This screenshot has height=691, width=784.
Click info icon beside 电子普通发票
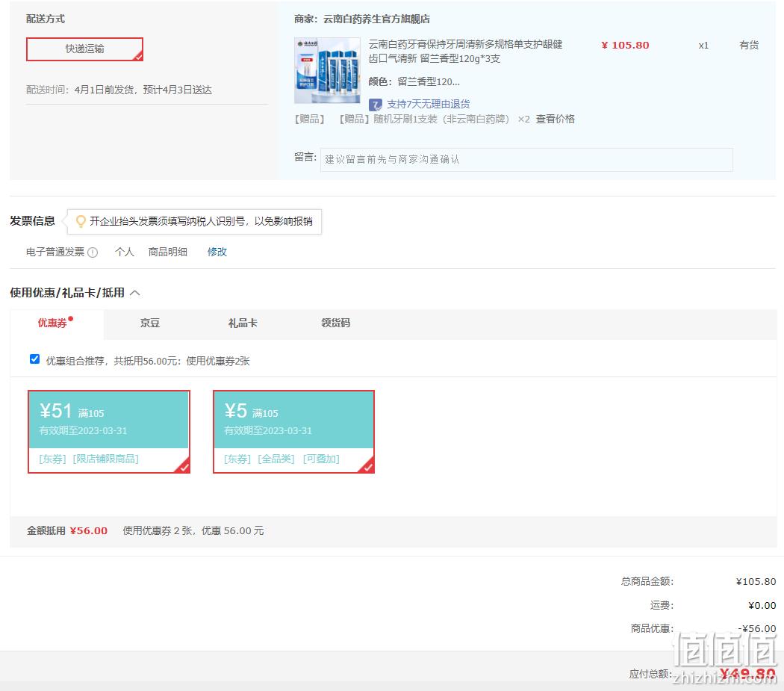[x=93, y=252]
